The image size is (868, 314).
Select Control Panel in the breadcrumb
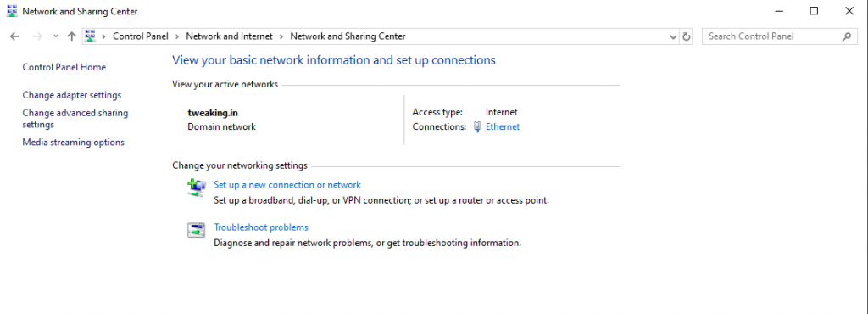pos(141,36)
